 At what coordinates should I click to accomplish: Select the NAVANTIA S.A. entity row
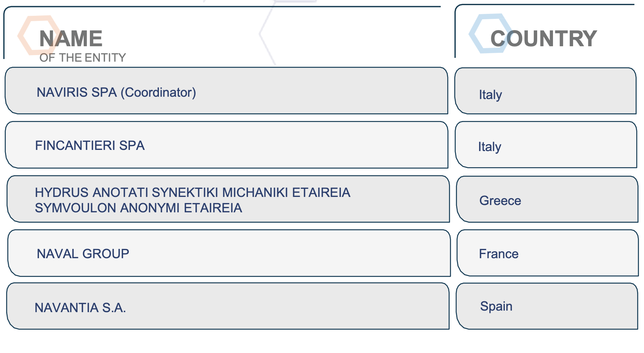pos(228,306)
